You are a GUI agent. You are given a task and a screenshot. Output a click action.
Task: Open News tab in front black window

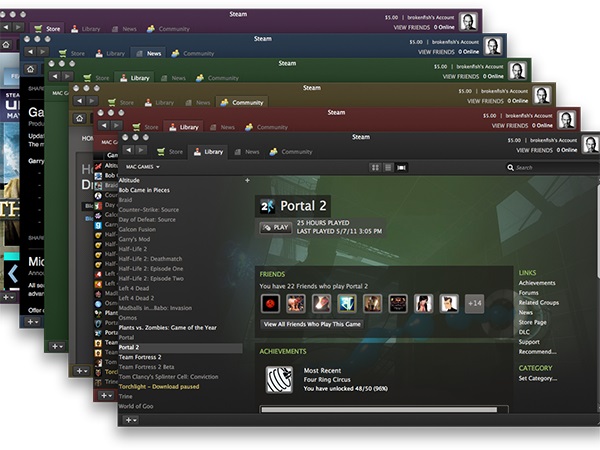pos(247,152)
